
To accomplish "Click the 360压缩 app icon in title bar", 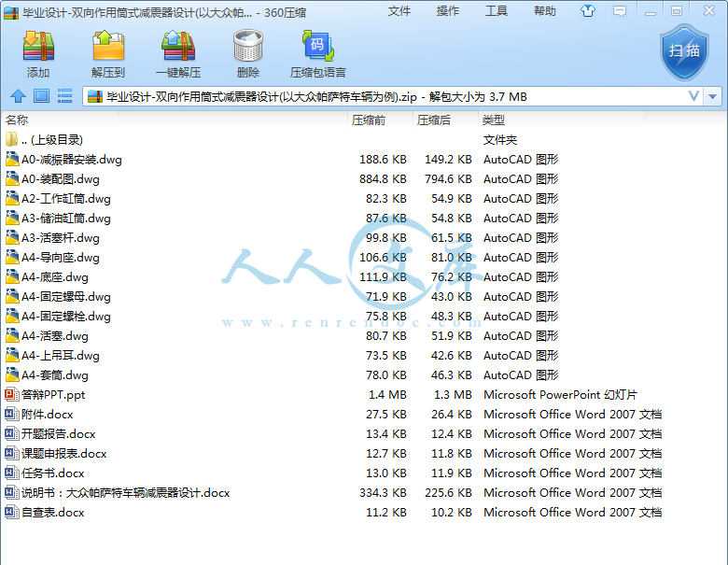I will click(11, 12).
